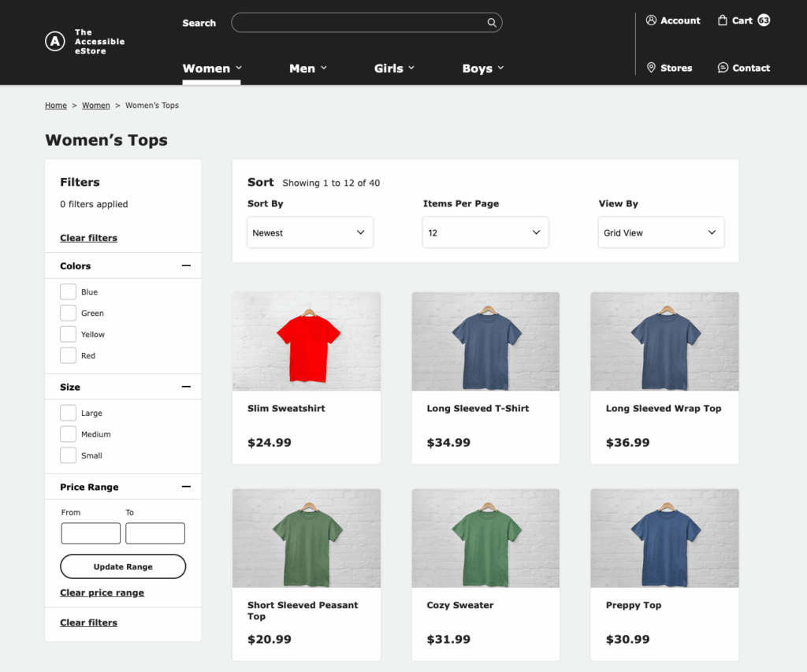
Task: Open the Items Per Page dropdown
Action: [485, 233]
